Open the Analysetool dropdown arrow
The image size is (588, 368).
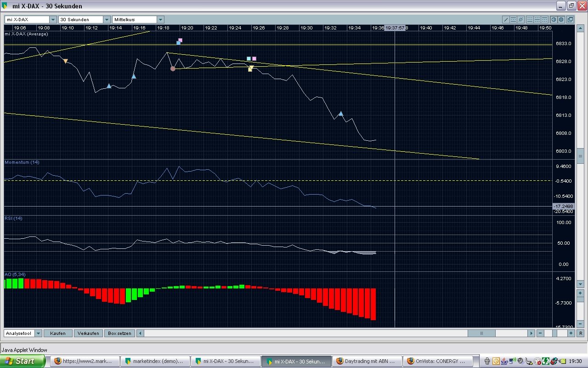(x=38, y=333)
